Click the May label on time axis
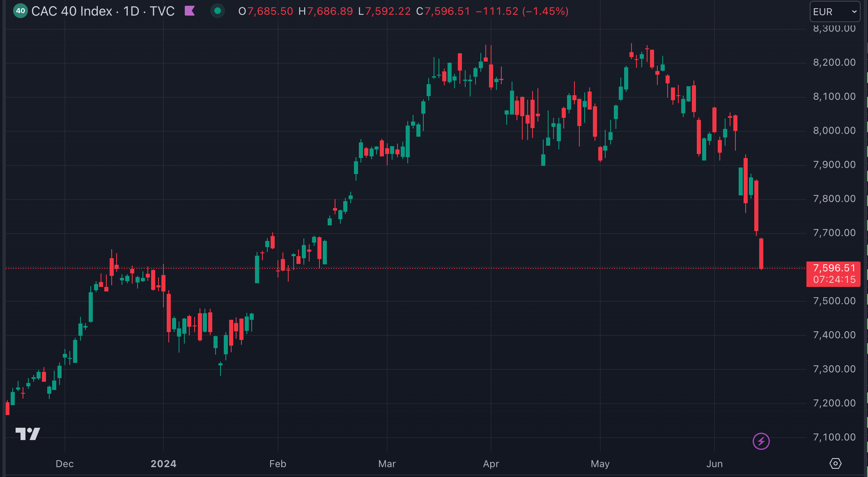 (600, 464)
